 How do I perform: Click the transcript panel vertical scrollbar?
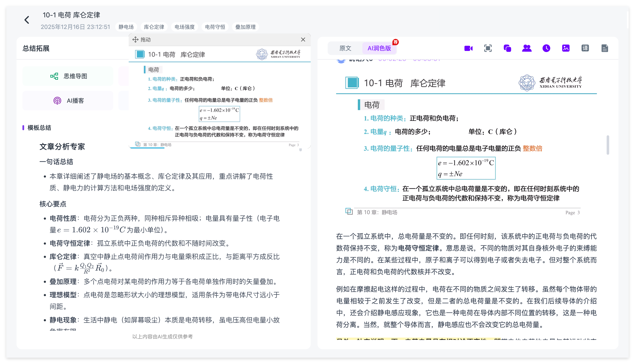(x=608, y=145)
